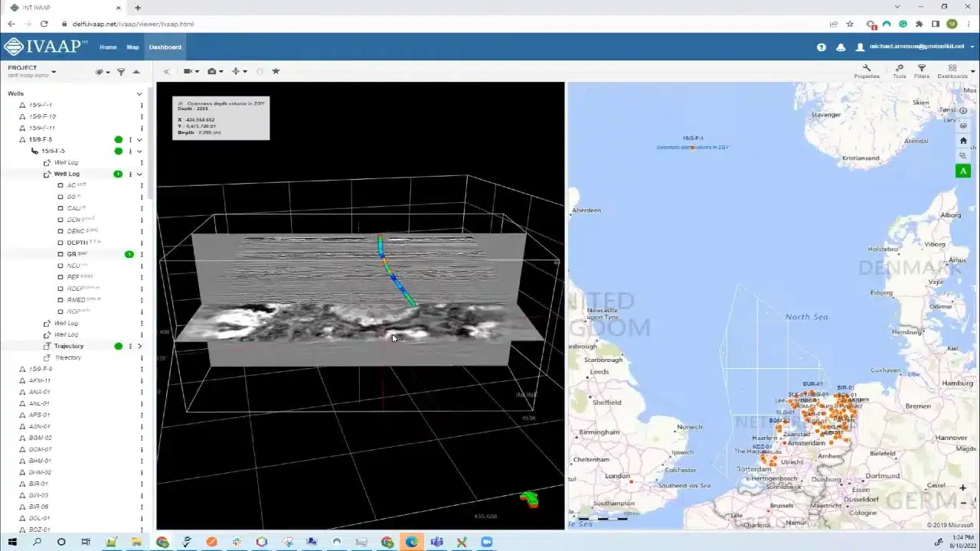Open the Properties wrench panel
Screen dimensions: 980x551
tap(867, 71)
